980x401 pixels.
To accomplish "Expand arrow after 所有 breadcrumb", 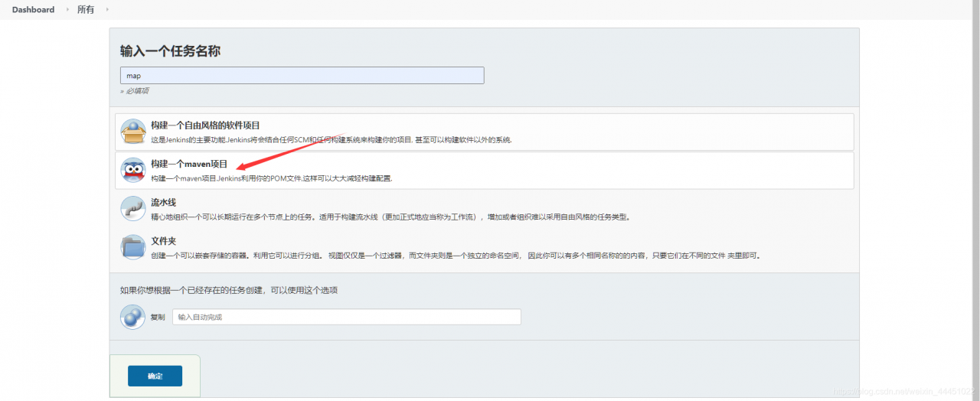I will coord(106,10).
